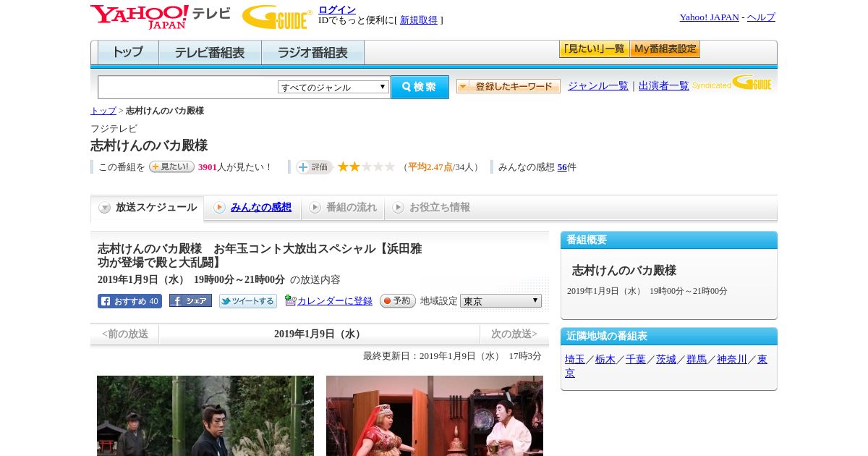This screenshot has height=456, width=868.
Task: Click the blue 検索 search button
Action: [x=420, y=87]
